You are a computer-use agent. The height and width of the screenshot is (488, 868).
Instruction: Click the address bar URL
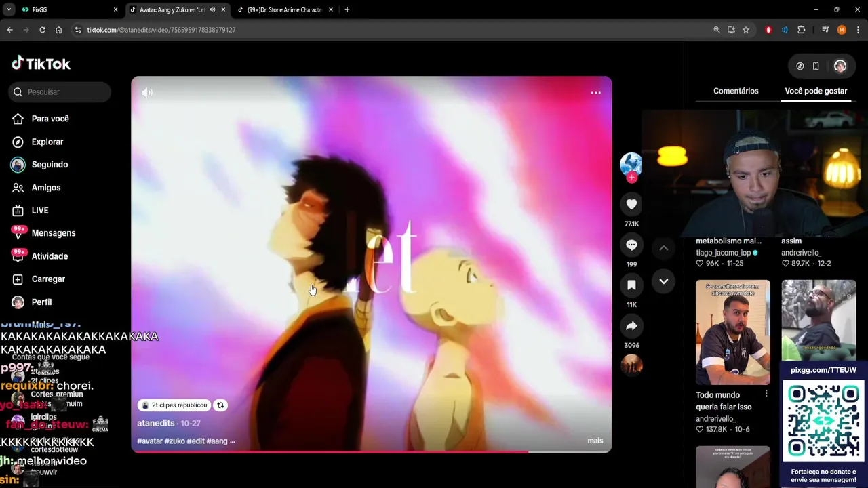[161, 30]
